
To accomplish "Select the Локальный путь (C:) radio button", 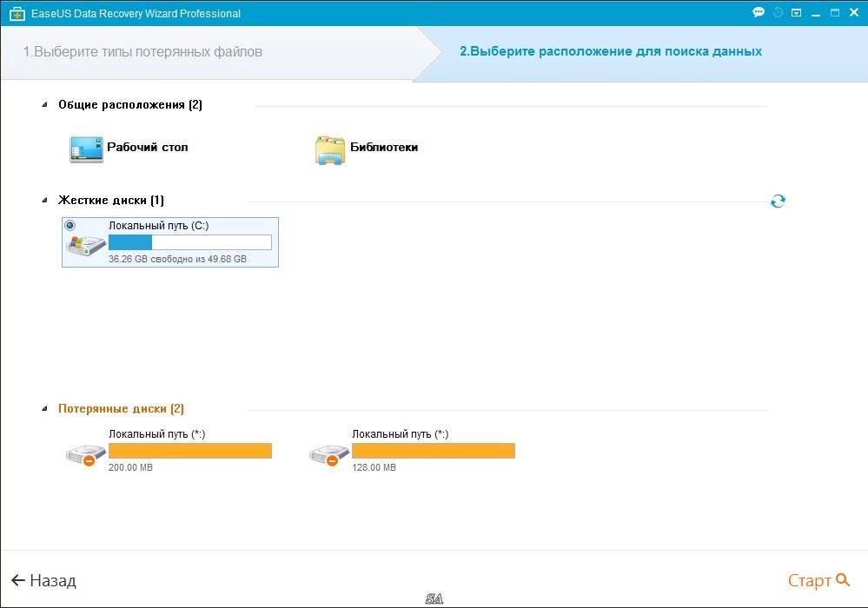I will (x=70, y=225).
